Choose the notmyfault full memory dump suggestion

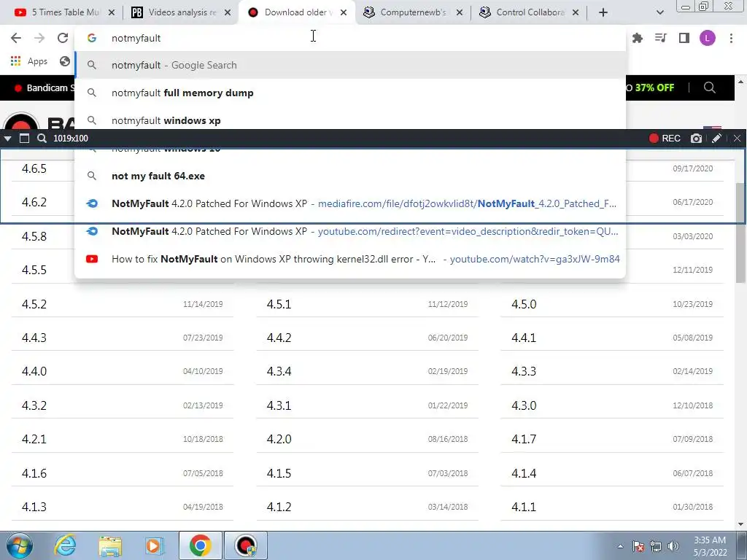point(350,93)
